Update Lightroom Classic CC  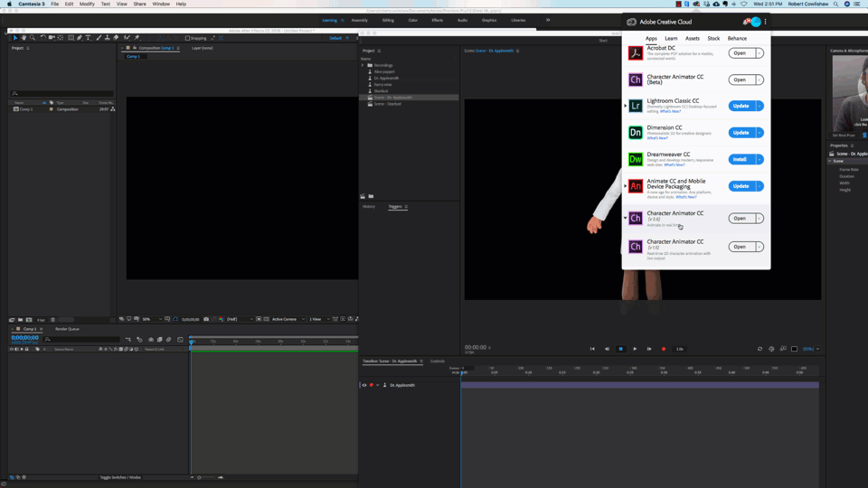(x=741, y=106)
